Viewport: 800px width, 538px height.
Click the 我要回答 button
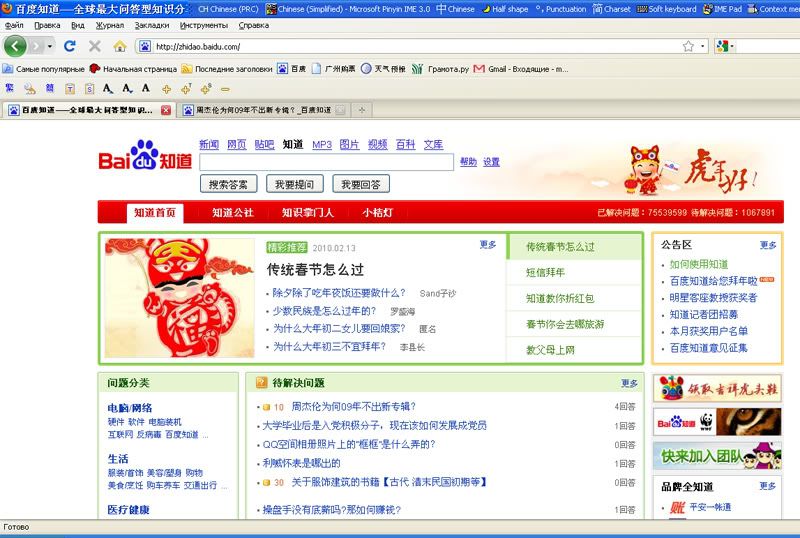(x=361, y=184)
